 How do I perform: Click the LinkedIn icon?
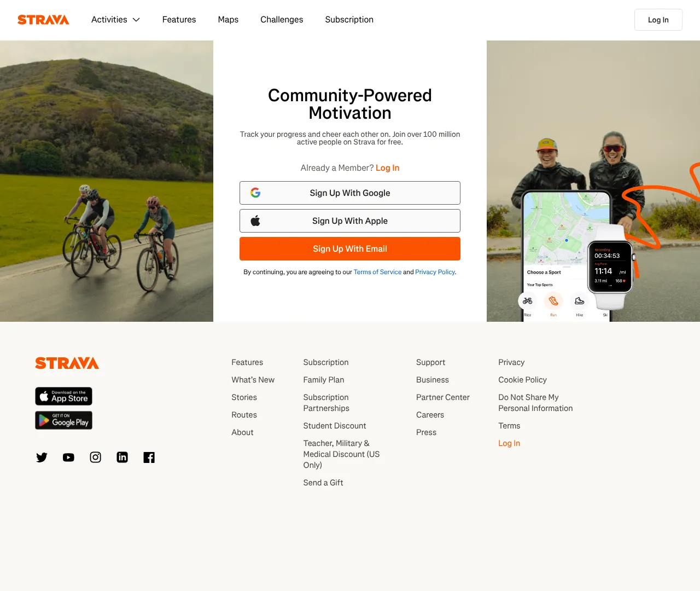122,457
